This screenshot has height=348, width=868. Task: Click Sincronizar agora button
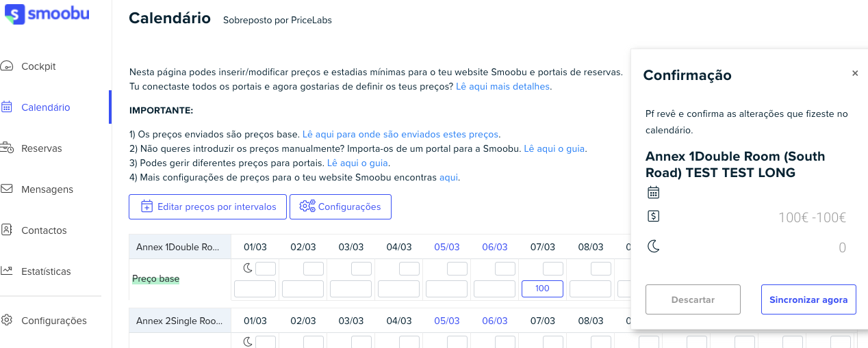[x=808, y=299]
